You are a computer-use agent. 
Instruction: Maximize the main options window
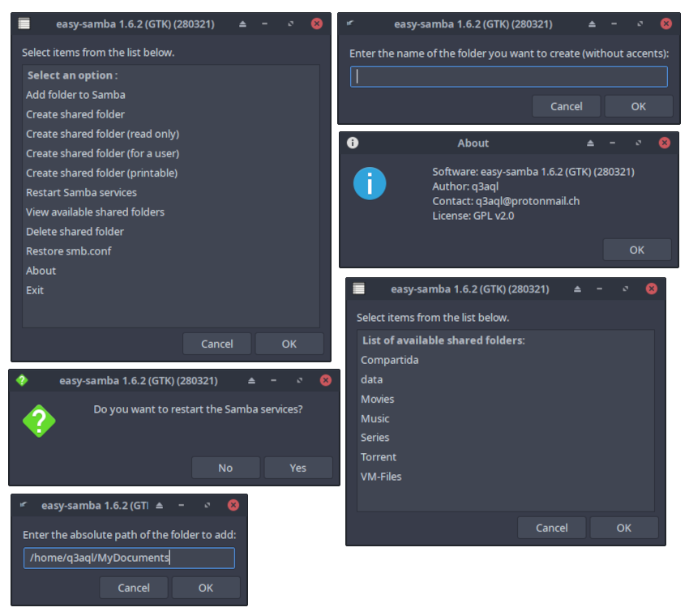click(x=290, y=24)
